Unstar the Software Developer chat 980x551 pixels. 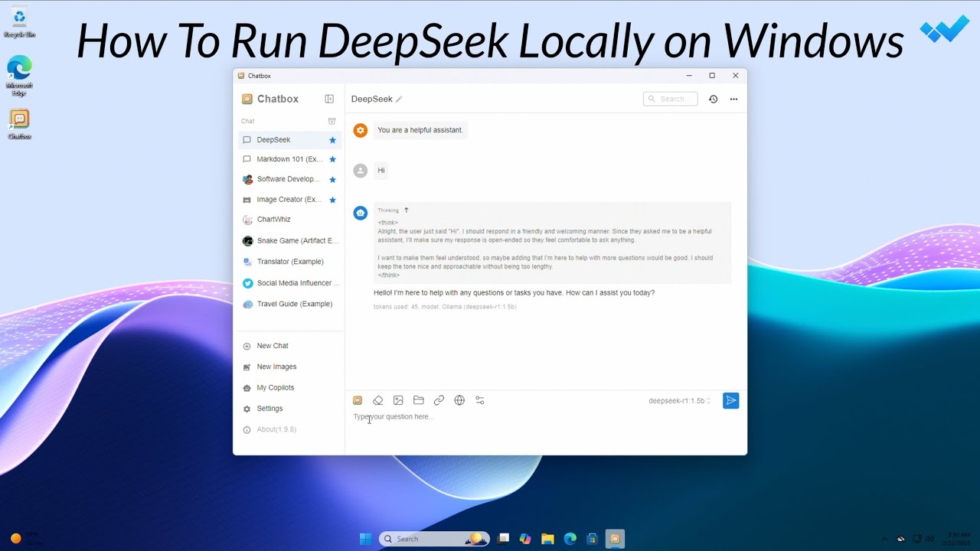pos(332,180)
